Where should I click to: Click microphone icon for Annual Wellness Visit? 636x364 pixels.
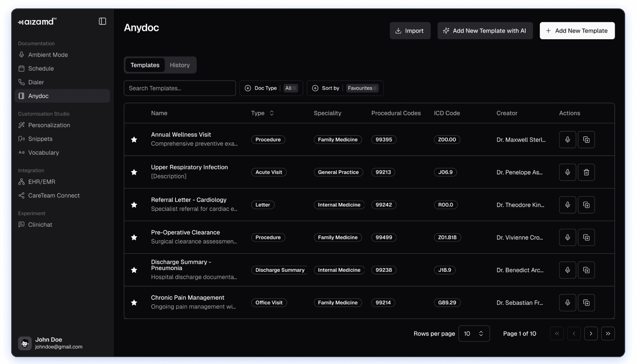567,139
